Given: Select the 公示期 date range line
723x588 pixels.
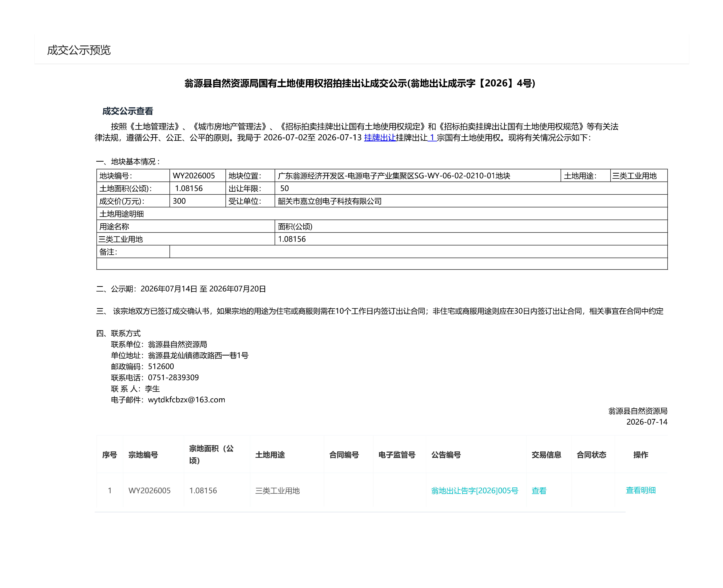Looking at the screenshot, I should coord(181,289).
